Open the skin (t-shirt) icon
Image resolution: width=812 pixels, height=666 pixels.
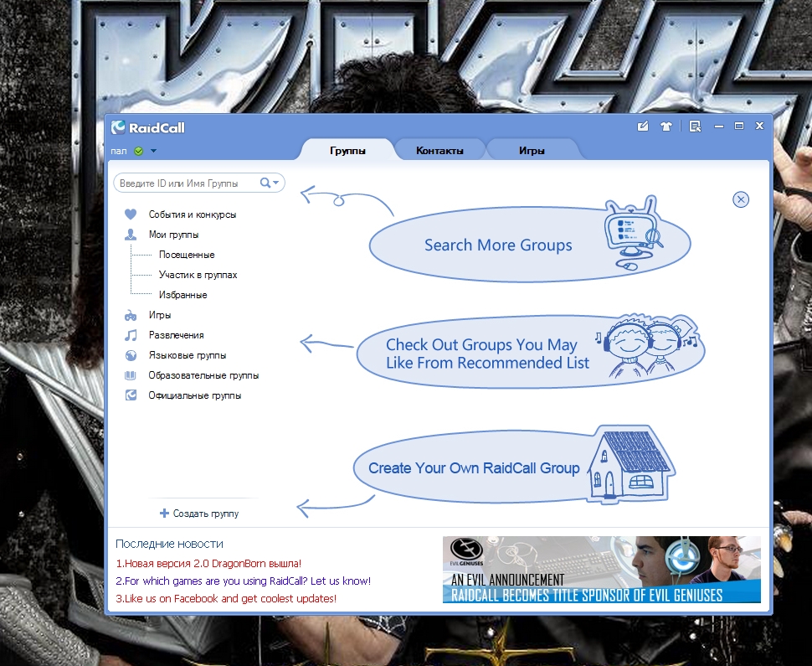click(x=666, y=126)
